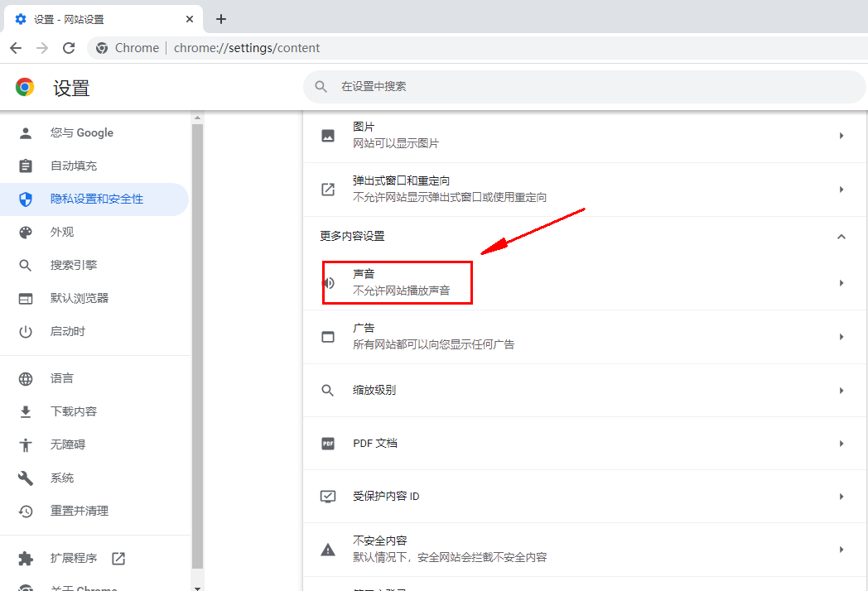Focus the 在设置中搜索 search field

[585, 87]
